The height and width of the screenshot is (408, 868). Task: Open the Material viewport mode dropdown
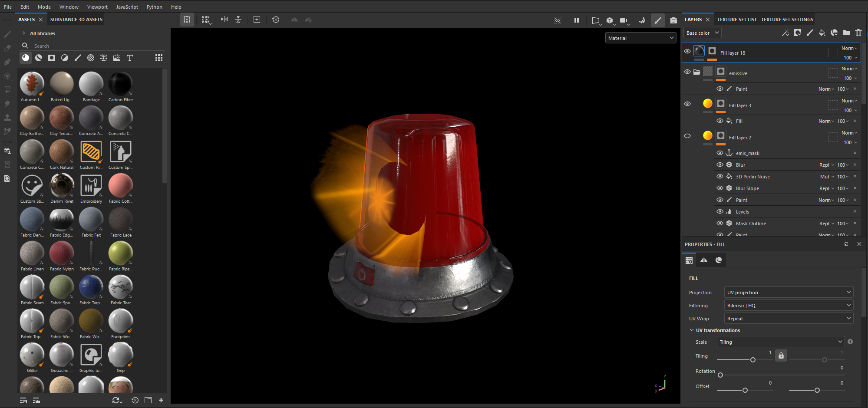point(640,38)
